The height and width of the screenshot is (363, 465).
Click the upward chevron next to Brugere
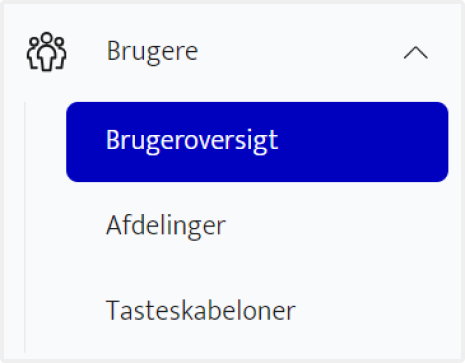pos(416,53)
